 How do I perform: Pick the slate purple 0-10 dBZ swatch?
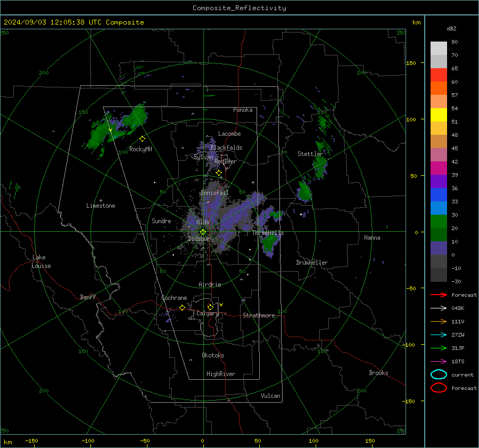pyautogui.click(x=439, y=248)
